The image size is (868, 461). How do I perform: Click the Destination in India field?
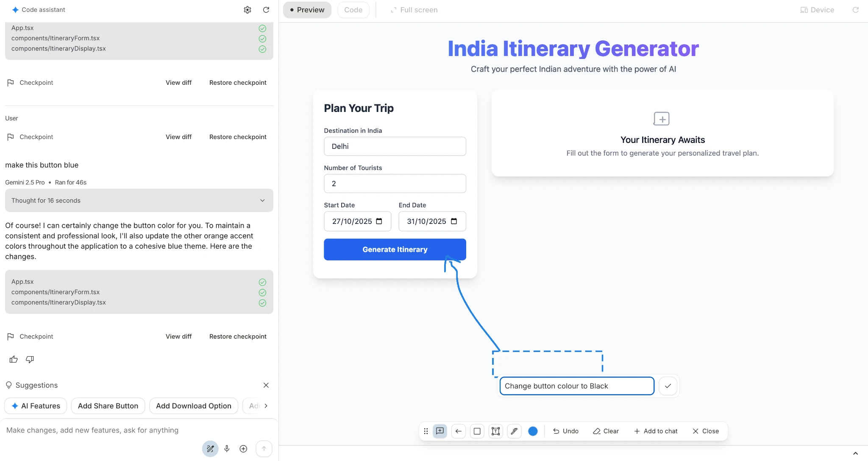tap(395, 146)
